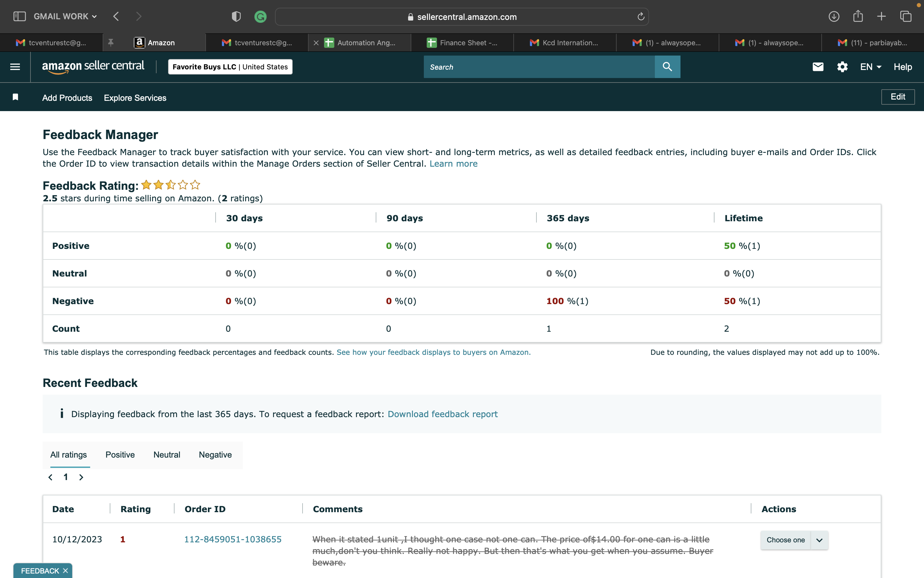
Task: Dismiss the FEEDBACK widget with its X
Action: [x=65, y=570]
